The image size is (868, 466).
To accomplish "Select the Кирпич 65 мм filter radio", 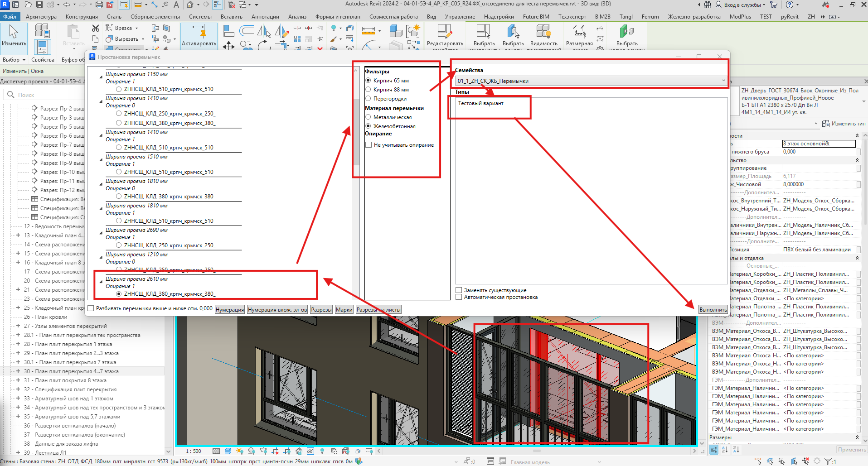I will click(368, 80).
